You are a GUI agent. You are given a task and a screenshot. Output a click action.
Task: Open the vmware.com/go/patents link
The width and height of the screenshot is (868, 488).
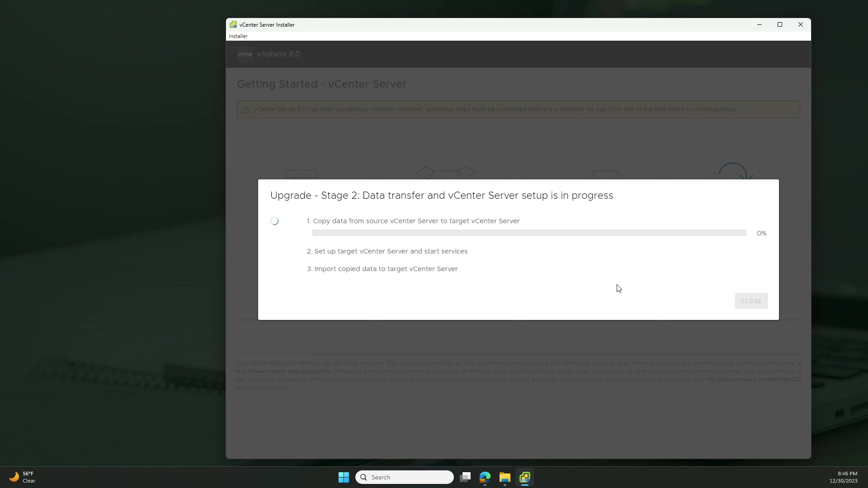coord(283,371)
